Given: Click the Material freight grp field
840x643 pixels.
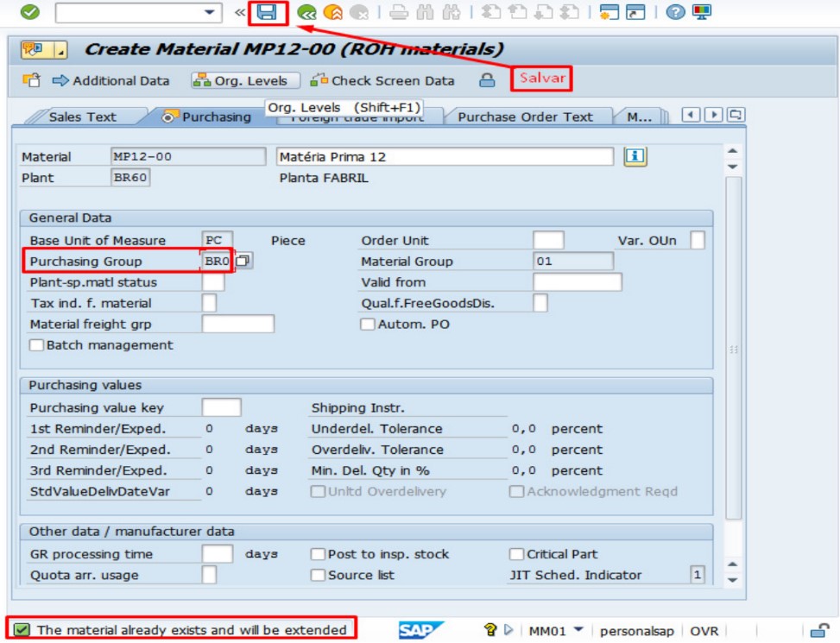Looking at the screenshot, I should point(238,324).
